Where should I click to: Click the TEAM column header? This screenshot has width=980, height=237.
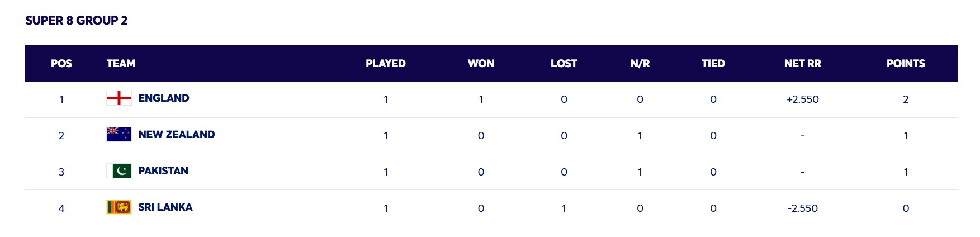point(121,64)
